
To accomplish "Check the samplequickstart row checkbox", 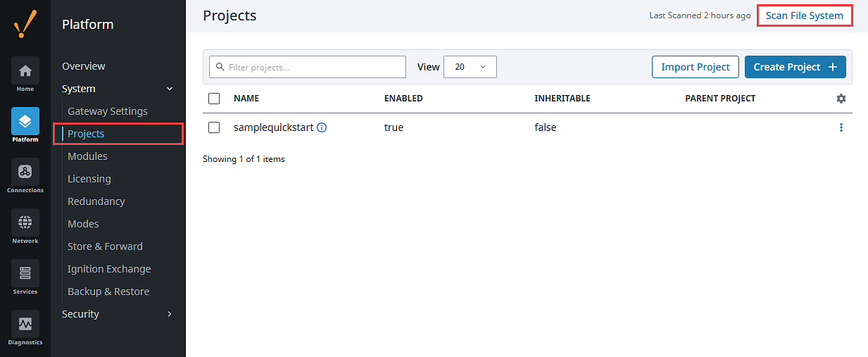I will pyautogui.click(x=214, y=127).
